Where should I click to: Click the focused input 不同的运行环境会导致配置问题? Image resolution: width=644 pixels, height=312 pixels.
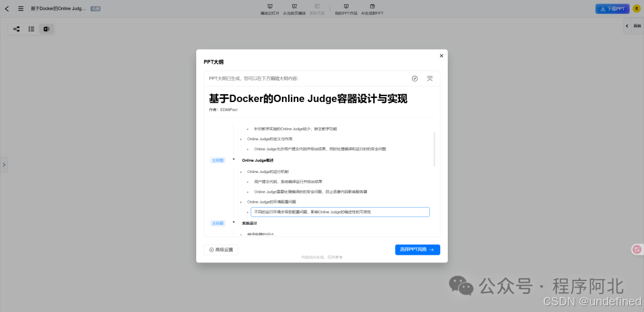340,212
